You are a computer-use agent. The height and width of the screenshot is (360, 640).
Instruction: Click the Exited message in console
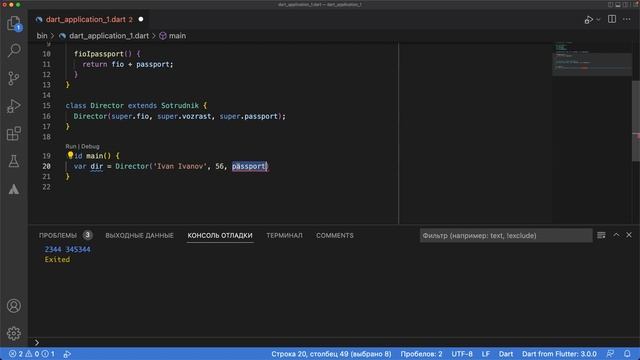pyautogui.click(x=57, y=260)
